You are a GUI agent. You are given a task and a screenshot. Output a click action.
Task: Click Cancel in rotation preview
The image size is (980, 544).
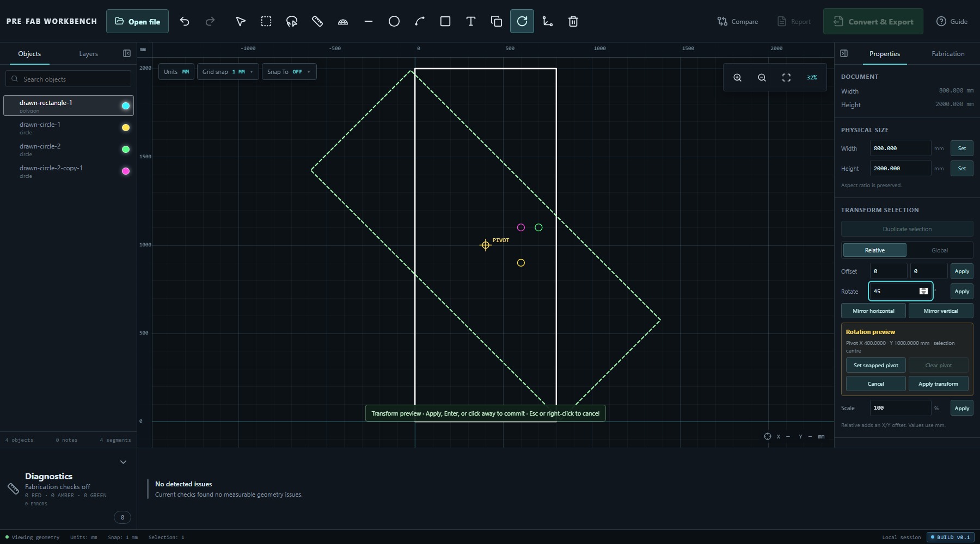click(x=875, y=384)
